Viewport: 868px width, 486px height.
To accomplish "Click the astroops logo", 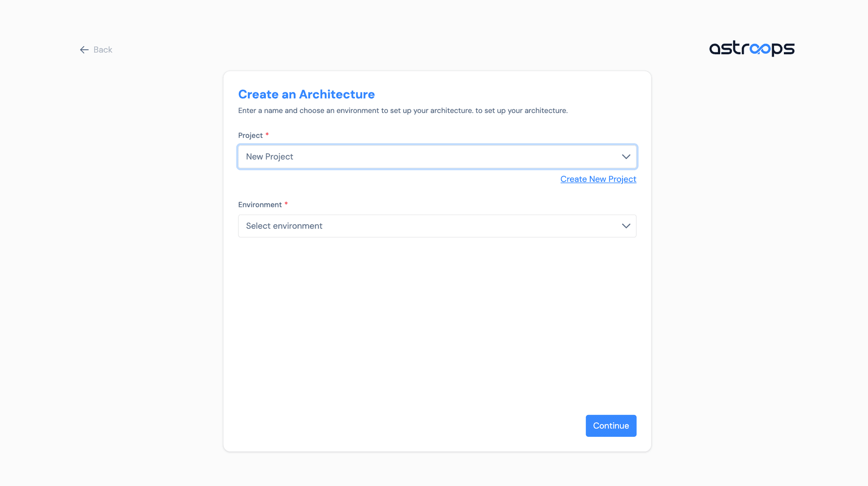I will 752,49.
